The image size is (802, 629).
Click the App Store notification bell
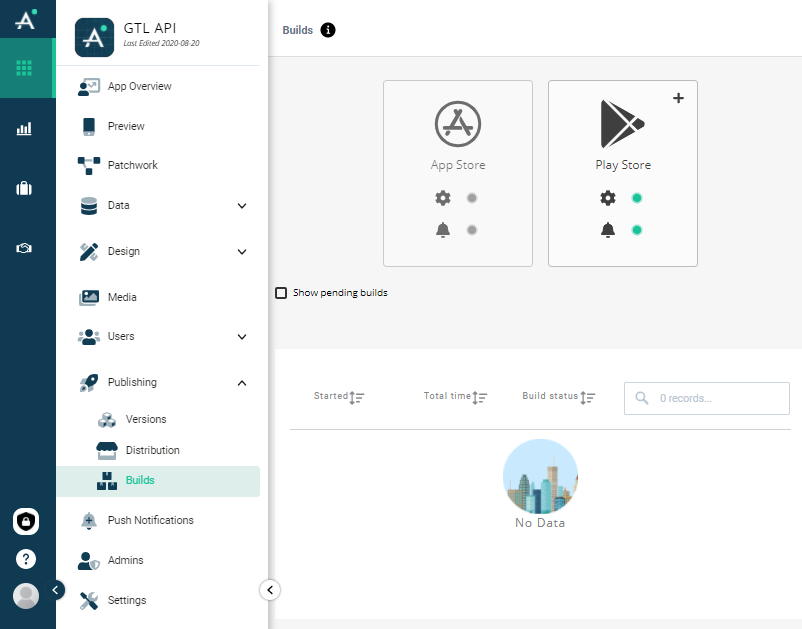(443, 230)
